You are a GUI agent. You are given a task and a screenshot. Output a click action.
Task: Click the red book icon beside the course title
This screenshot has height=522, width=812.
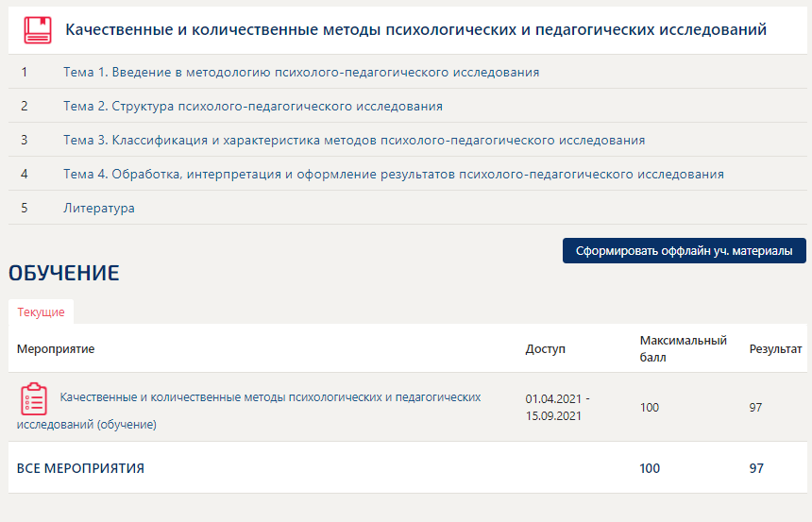click(x=38, y=30)
